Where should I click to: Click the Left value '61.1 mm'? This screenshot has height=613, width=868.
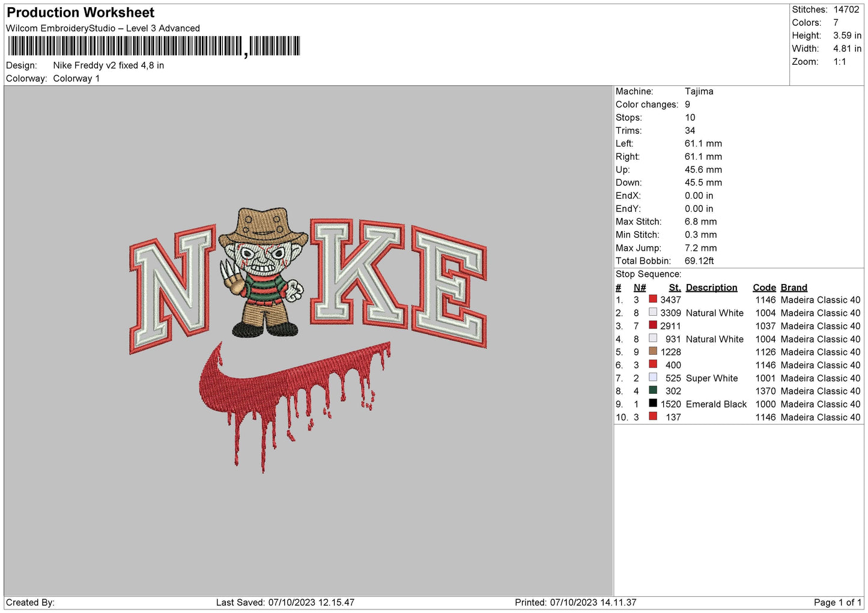[x=703, y=143]
